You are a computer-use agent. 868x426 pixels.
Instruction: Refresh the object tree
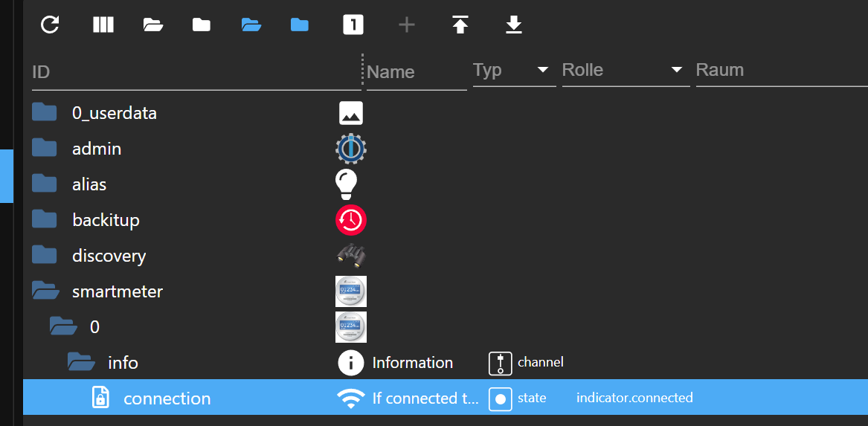(51, 25)
